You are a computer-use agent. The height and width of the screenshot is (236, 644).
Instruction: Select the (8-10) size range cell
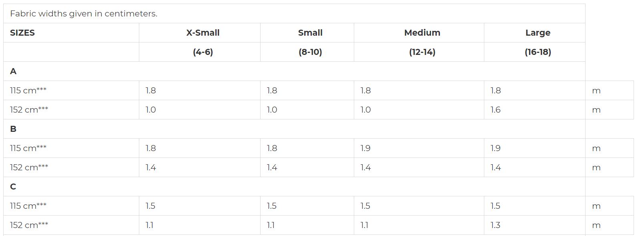coord(310,52)
